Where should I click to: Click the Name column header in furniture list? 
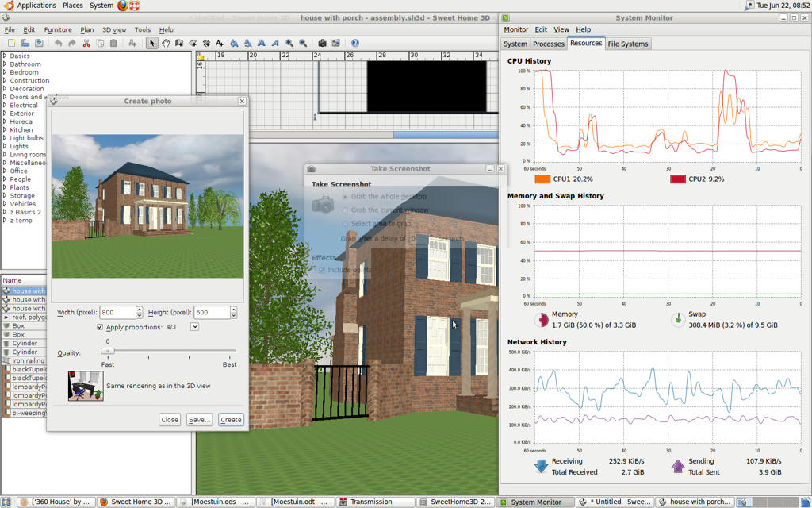pos(24,280)
